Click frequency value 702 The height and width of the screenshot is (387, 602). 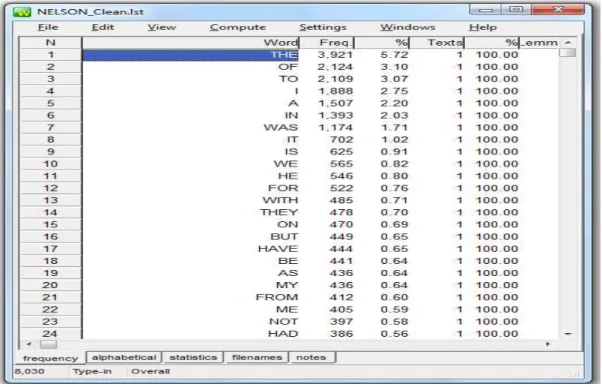coord(342,140)
